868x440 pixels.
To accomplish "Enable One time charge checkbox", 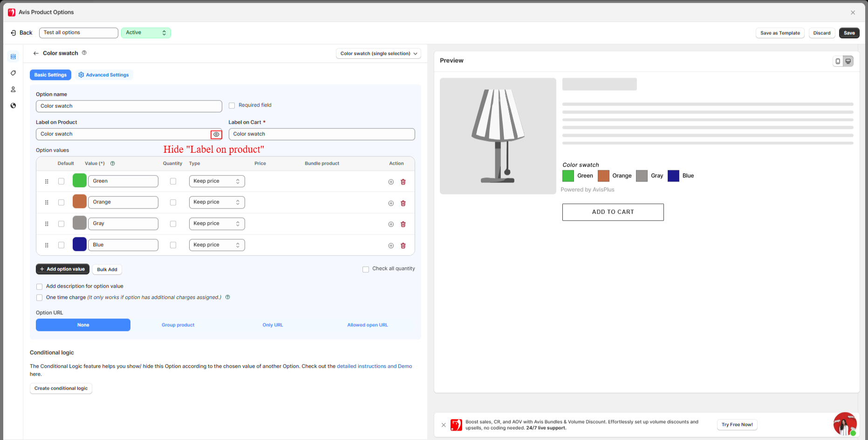I will pos(40,298).
